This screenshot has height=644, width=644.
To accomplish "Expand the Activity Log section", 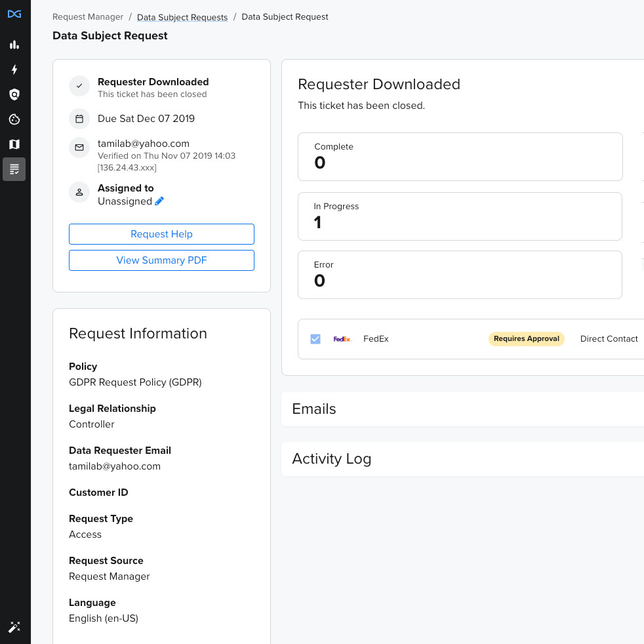I will (x=331, y=458).
